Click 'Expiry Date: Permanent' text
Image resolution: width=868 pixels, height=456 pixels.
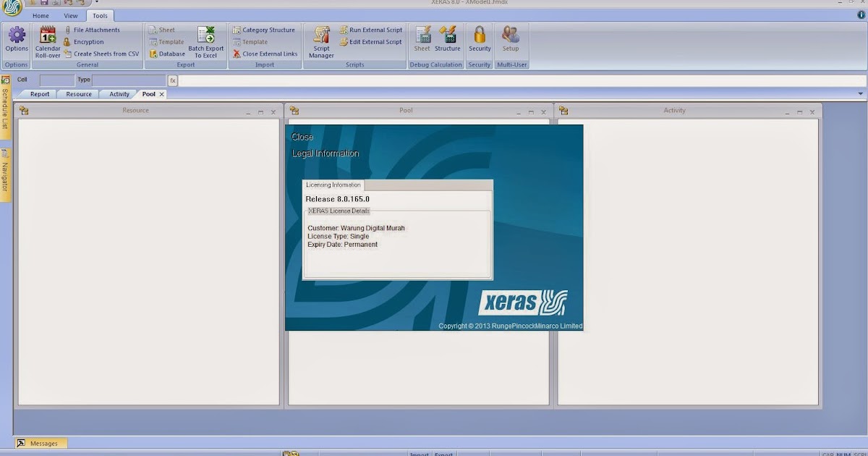[342, 245]
